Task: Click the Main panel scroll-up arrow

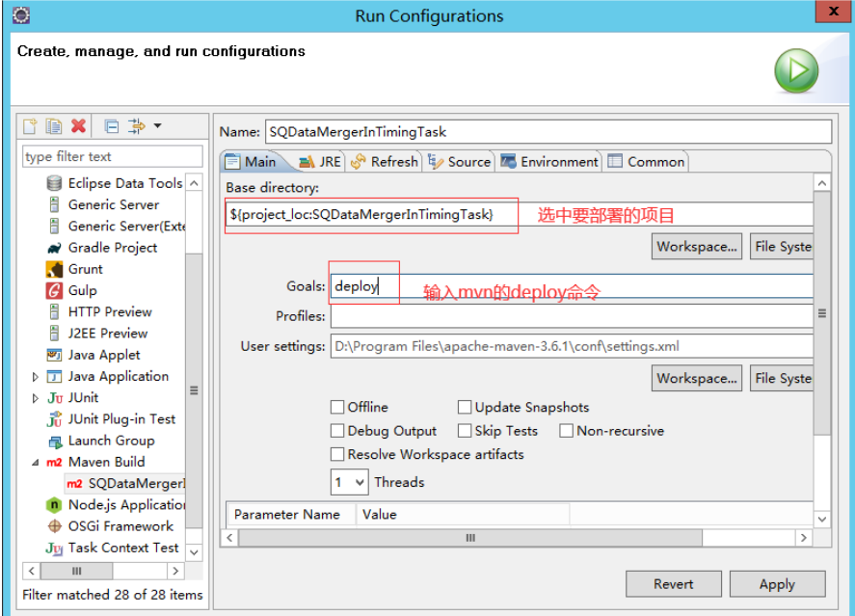Action: pyautogui.click(x=822, y=183)
